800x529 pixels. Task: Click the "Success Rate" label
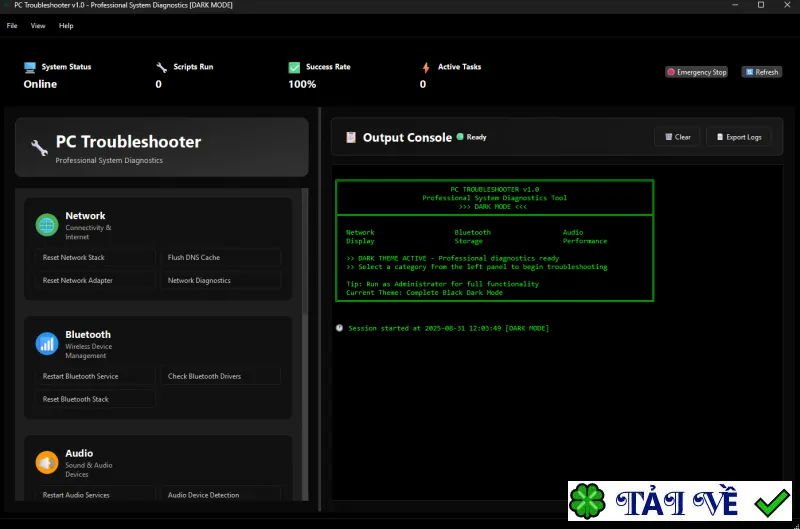pyautogui.click(x=328, y=67)
